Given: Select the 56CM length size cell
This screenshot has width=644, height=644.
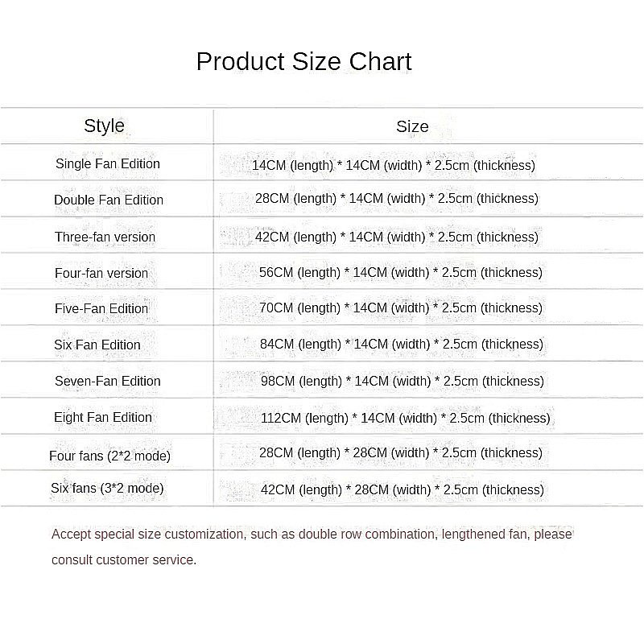Looking at the screenshot, I should tap(401, 272).
